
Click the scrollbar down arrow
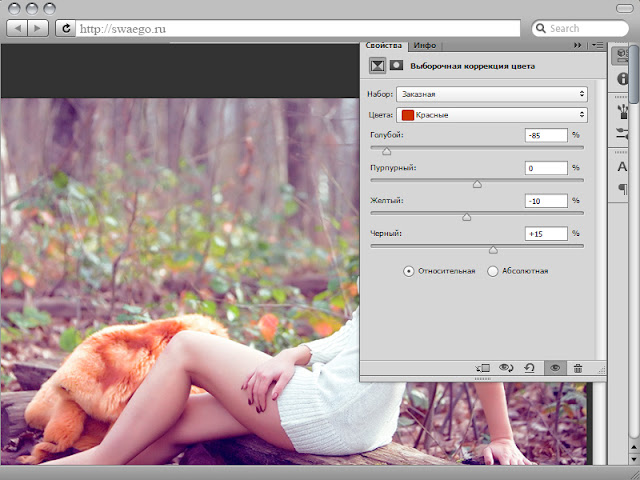634,458
